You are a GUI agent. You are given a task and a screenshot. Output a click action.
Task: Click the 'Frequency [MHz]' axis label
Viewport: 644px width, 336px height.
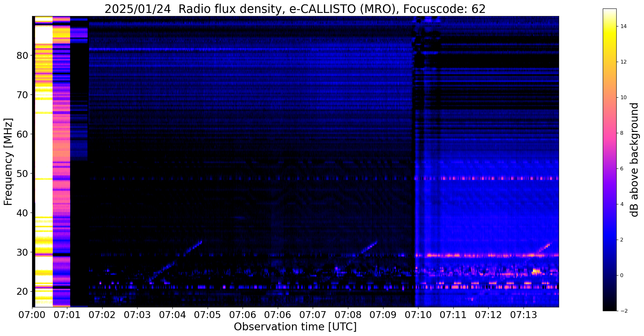[8, 162]
